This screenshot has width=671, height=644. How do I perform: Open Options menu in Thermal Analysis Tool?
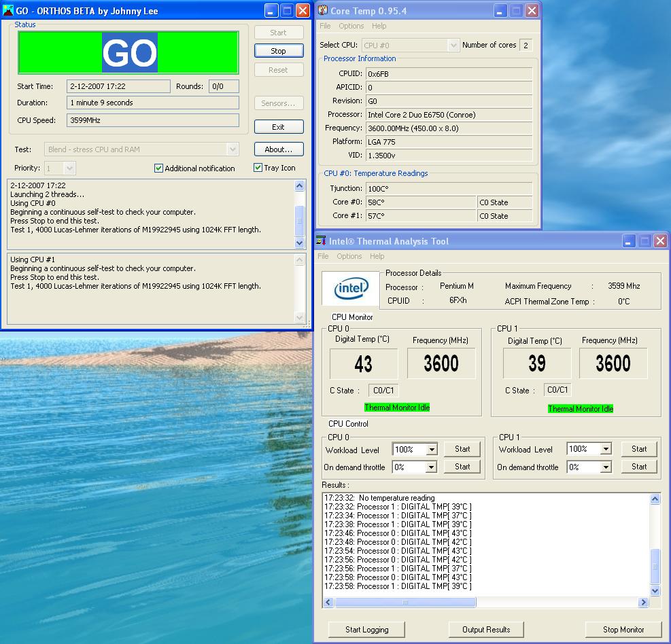click(349, 256)
